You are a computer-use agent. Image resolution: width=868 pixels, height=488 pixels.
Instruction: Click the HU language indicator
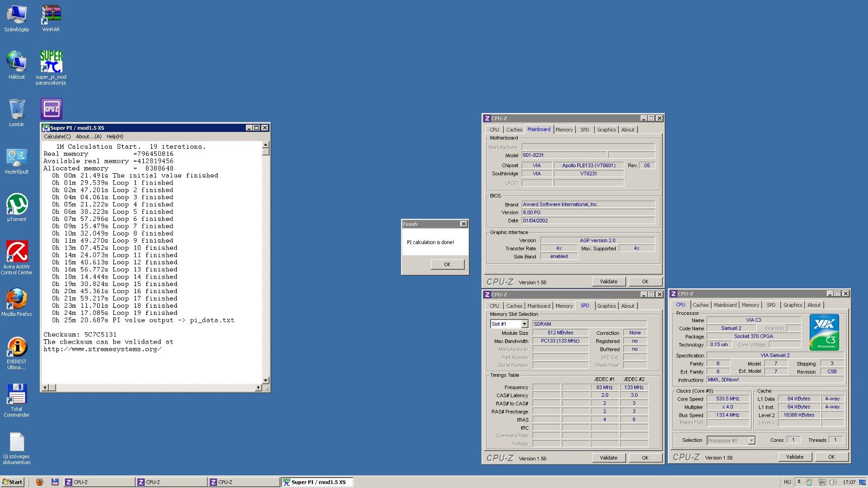(x=787, y=482)
